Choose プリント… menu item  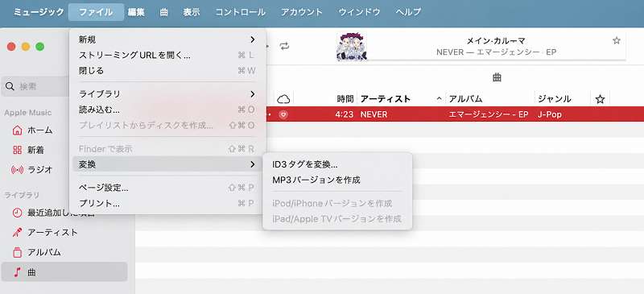point(167,204)
